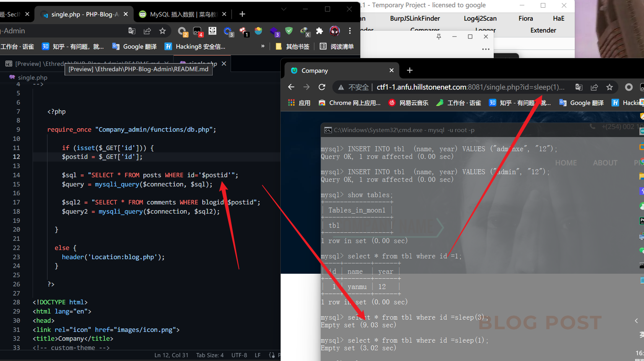Click 'Ln 12, Col 31' in status bar
The image size is (644, 361).
171,355
